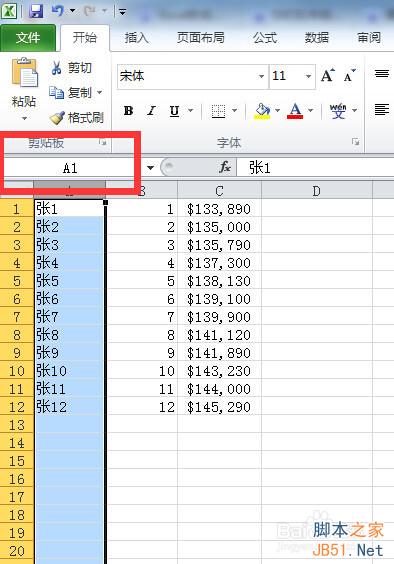Click the Name Box showing A1
Image resolution: width=394 pixels, height=564 pixels.
click(70, 168)
